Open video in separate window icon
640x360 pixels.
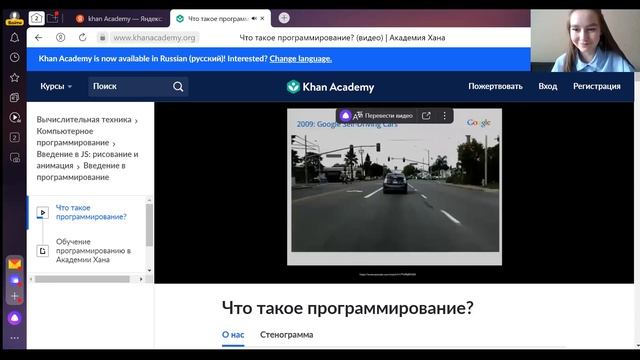click(x=426, y=116)
